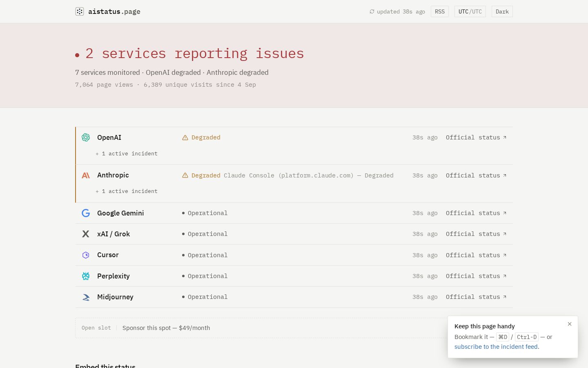Image resolution: width=588 pixels, height=368 pixels.
Task: Click the Cursor logo icon
Action: [86, 255]
